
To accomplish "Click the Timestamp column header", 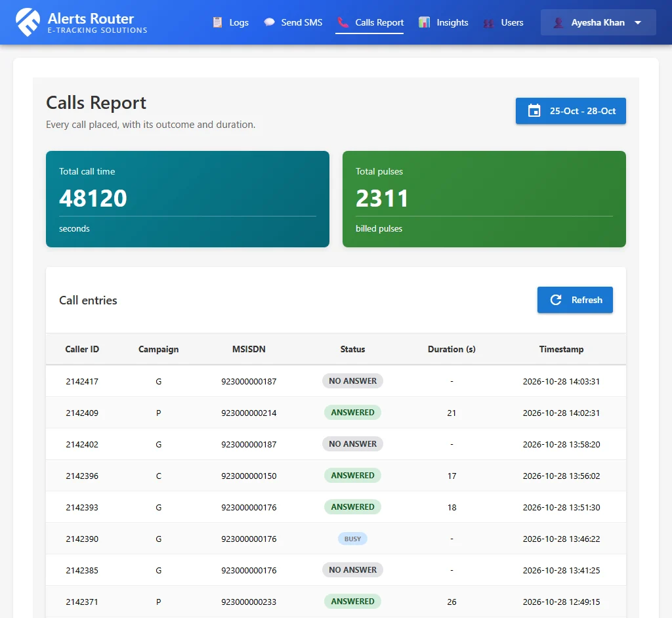I will click(x=562, y=349).
